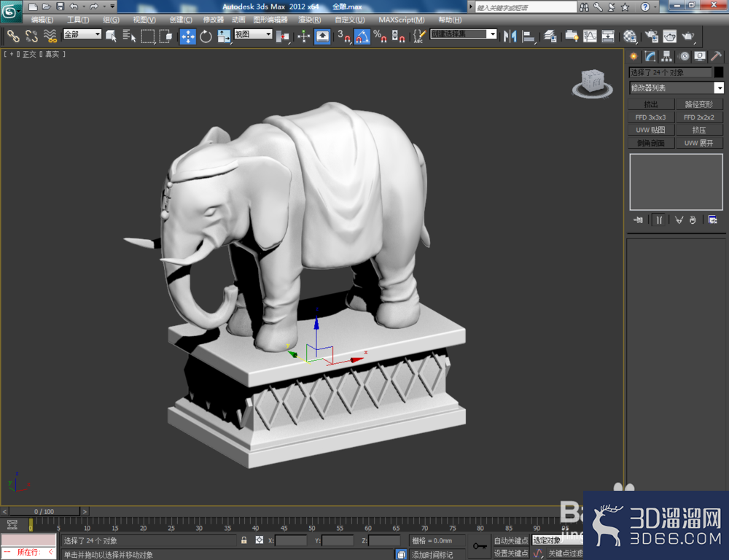Toggle Percent Snap button
The width and height of the screenshot is (729, 560).
pyautogui.click(x=381, y=36)
